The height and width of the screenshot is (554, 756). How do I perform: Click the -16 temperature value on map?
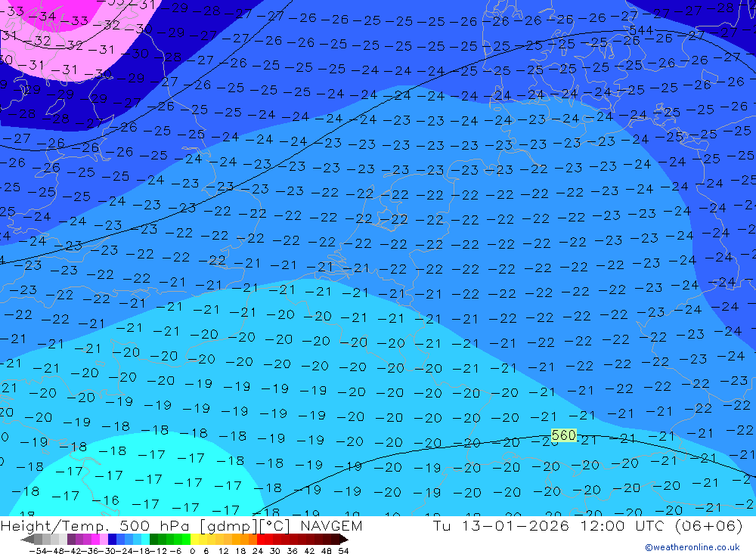coord(105,500)
